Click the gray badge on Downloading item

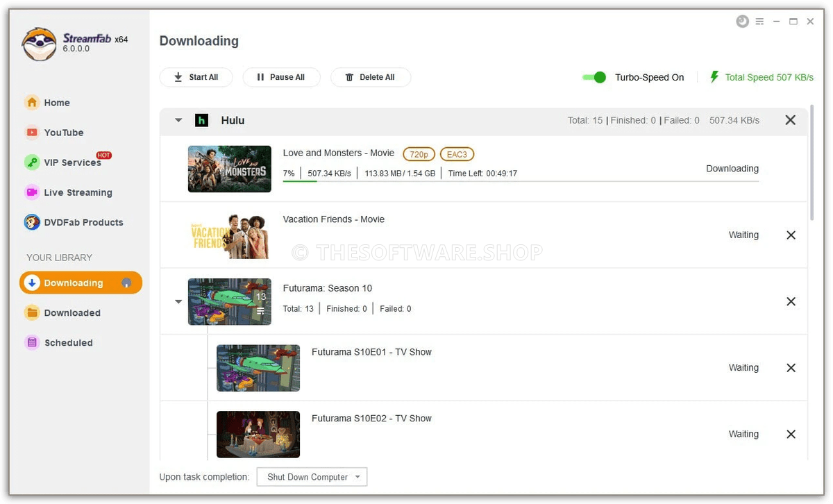(x=126, y=283)
